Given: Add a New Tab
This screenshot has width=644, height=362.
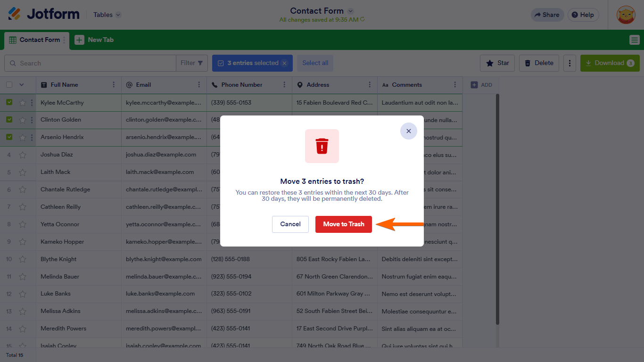Looking at the screenshot, I should tap(94, 40).
